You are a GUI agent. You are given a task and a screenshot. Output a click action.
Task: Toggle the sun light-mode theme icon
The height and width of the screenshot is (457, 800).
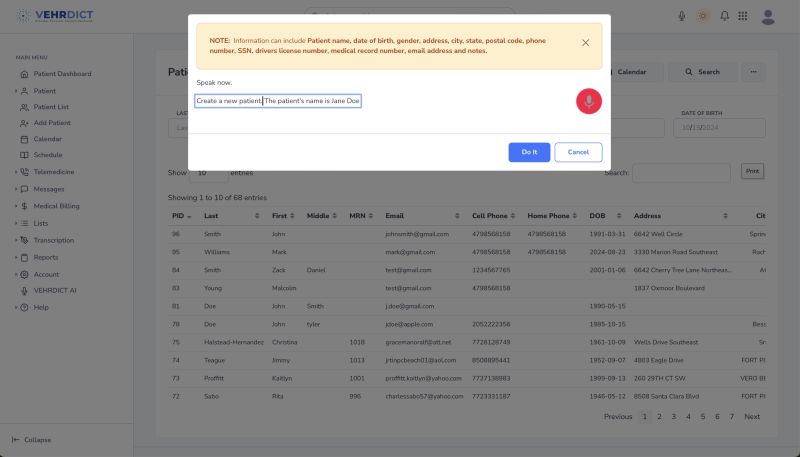click(x=702, y=16)
